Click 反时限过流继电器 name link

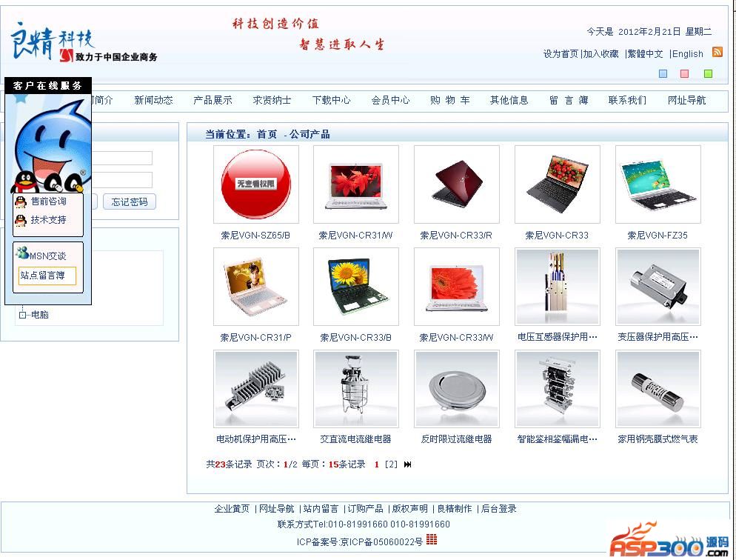(456, 439)
